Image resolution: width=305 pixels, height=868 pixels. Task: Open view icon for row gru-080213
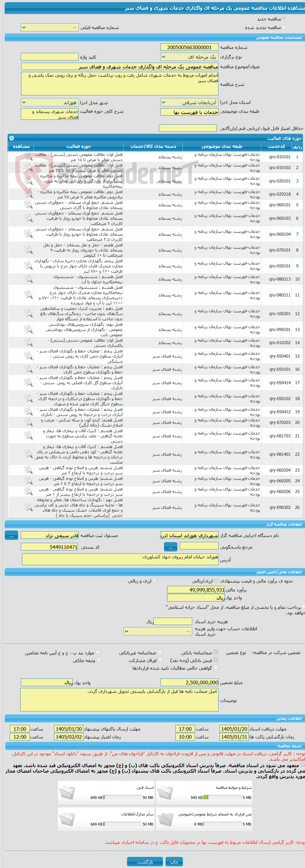coord(28,279)
